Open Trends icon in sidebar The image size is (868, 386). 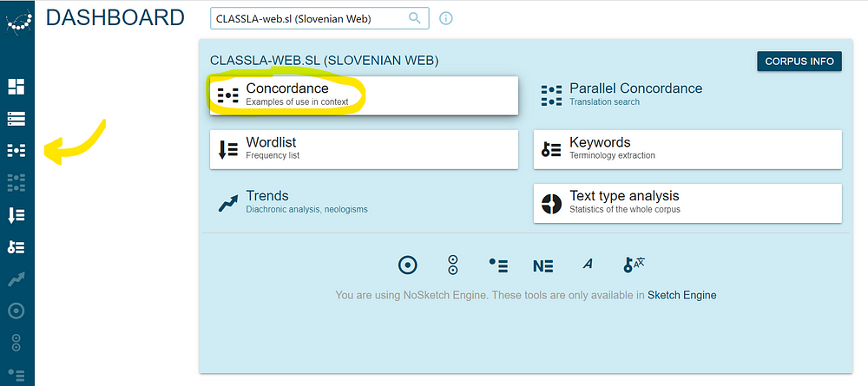(x=16, y=279)
